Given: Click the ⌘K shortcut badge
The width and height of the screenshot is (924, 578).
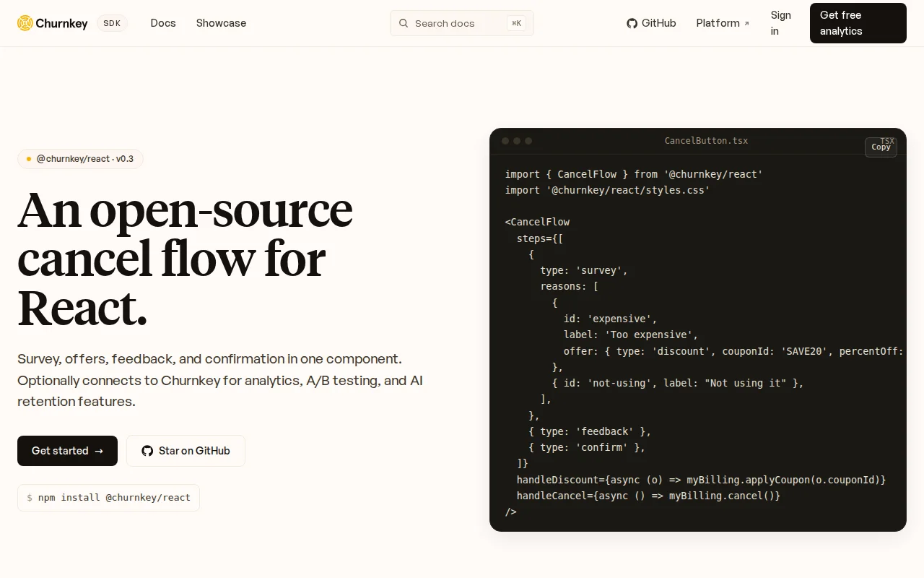Looking at the screenshot, I should pyautogui.click(x=516, y=23).
